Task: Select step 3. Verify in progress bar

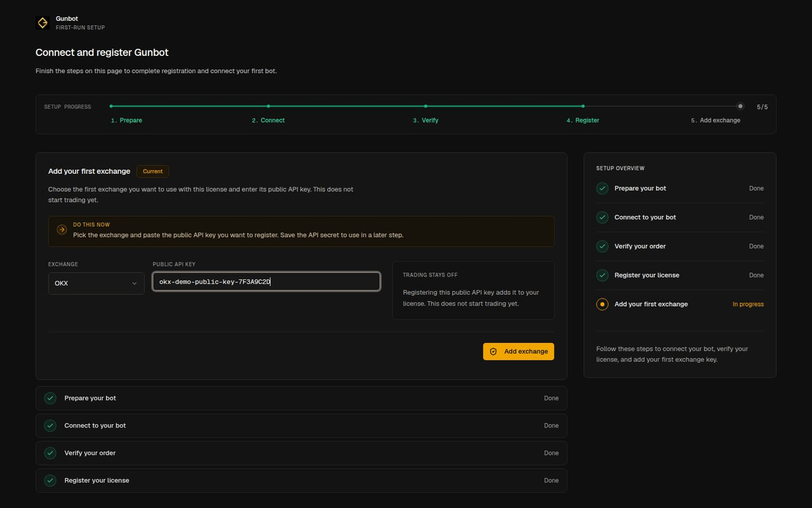Action: pyautogui.click(x=426, y=120)
